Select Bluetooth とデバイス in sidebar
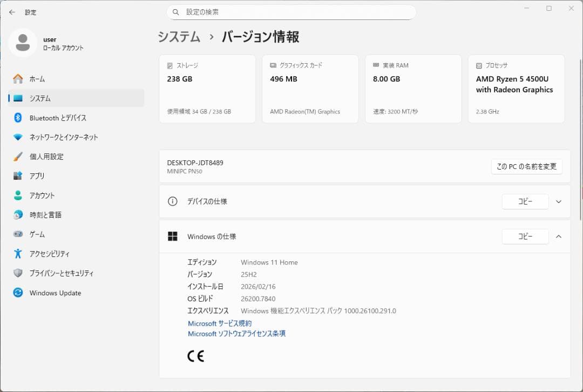The image size is (583, 392). point(76,118)
